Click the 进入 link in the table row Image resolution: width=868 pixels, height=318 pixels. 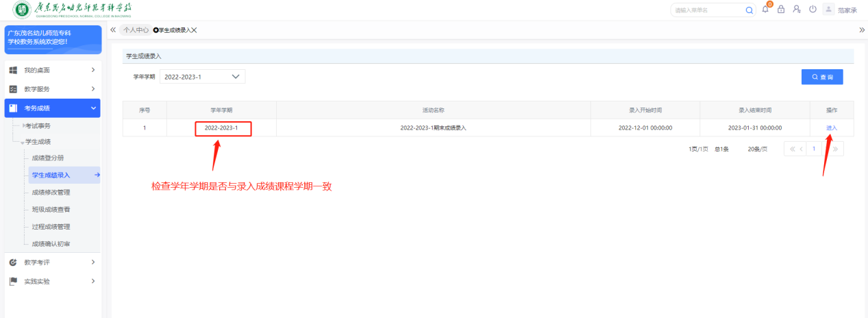832,128
